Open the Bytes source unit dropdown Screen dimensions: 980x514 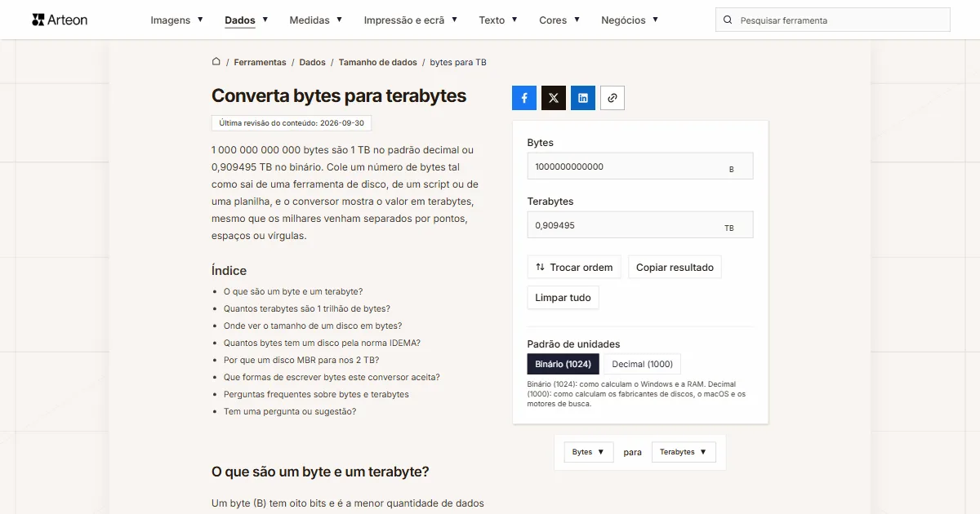[589, 452]
